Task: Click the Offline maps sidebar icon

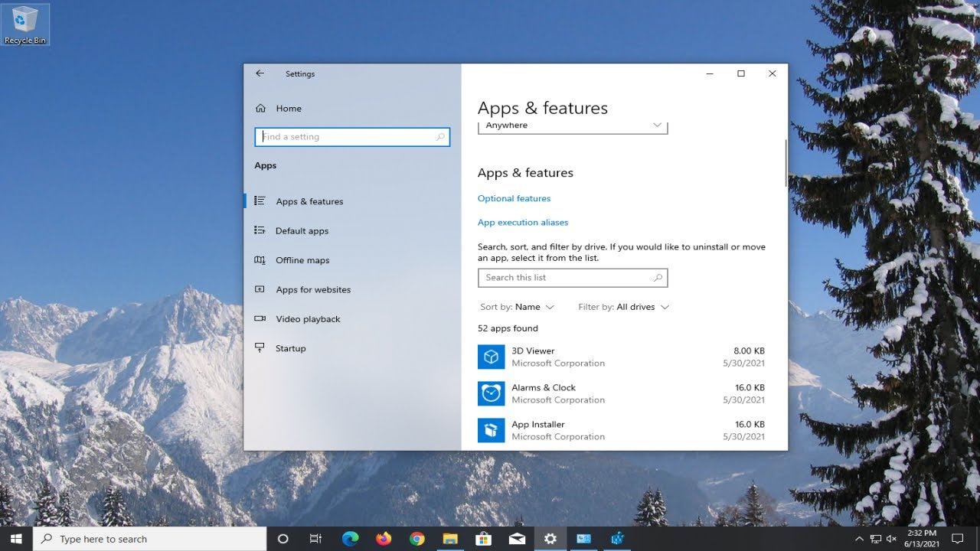Action: (260, 260)
